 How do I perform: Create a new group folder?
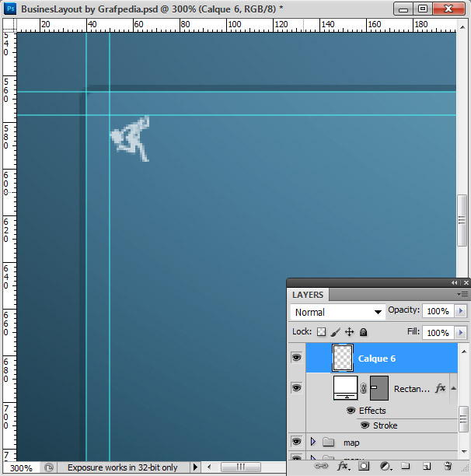(x=406, y=466)
